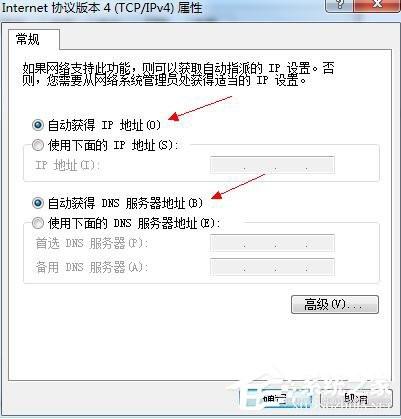Click the dialog title bar text

pos(102,7)
